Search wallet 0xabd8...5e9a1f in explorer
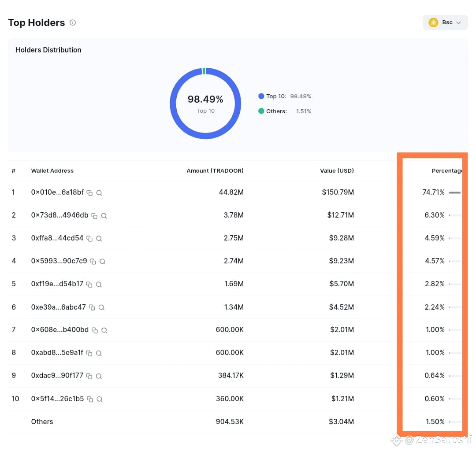476x451 pixels. click(99, 353)
